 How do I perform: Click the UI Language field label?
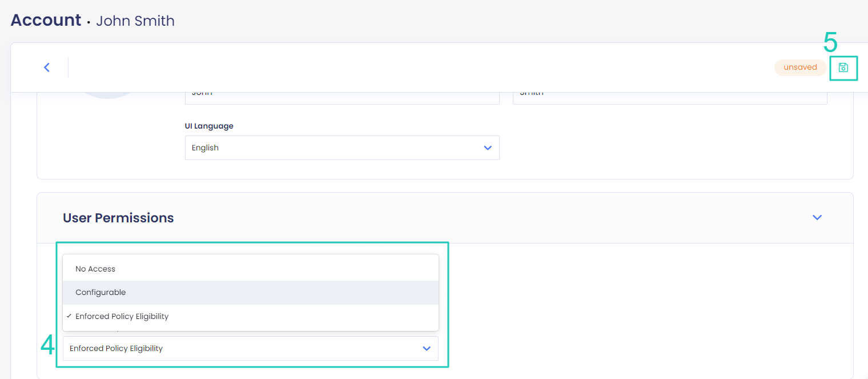209,126
